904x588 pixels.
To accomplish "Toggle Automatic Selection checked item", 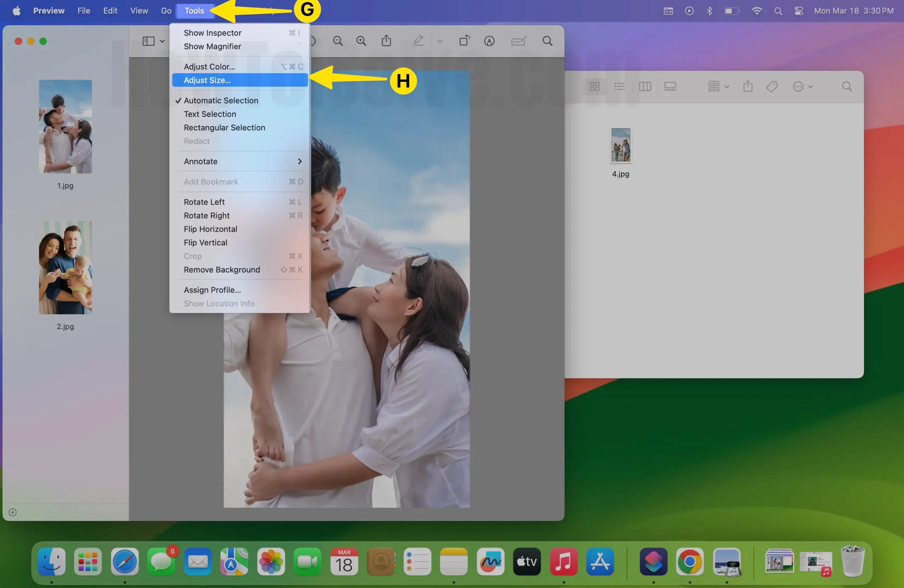I will tap(240, 100).
